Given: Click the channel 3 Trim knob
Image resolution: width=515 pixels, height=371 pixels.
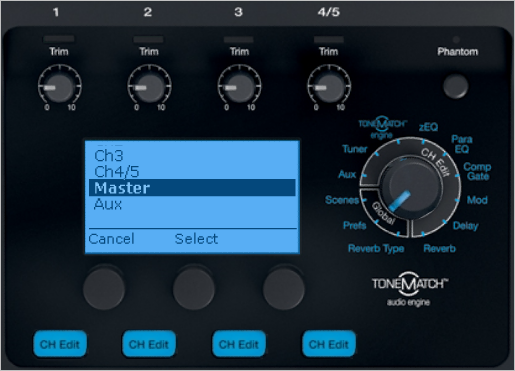Looking at the screenshot, I should click(239, 87).
